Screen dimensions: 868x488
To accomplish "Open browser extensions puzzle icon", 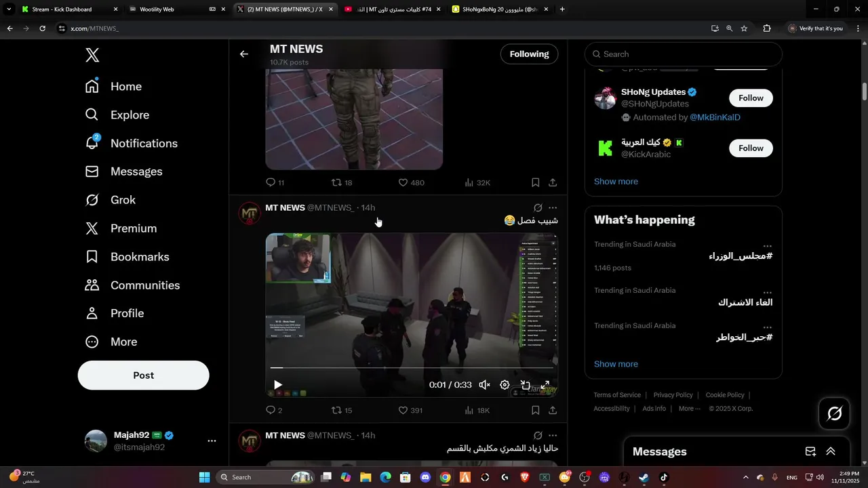I will 767,28.
